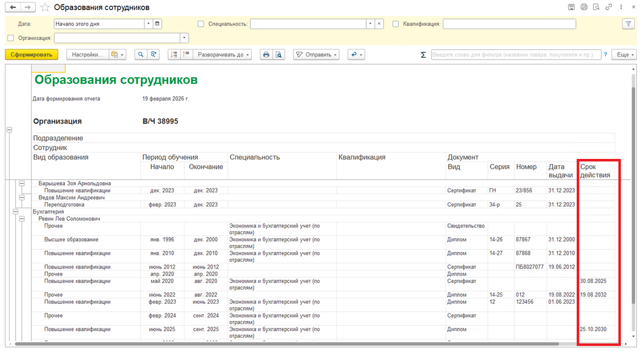Open top-right print preview icon

coord(596,7)
